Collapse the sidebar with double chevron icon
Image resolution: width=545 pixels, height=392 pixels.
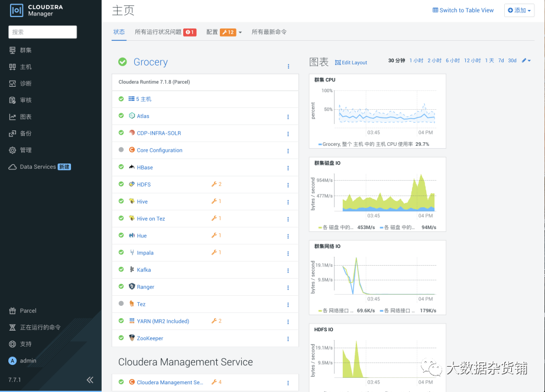pyautogui.click(x=90, y=380)
